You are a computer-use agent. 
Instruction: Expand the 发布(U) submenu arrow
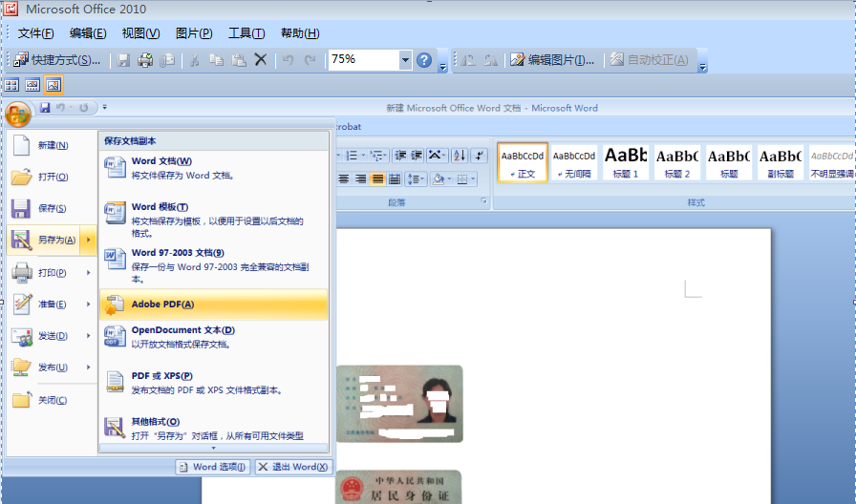coord(89,367)
